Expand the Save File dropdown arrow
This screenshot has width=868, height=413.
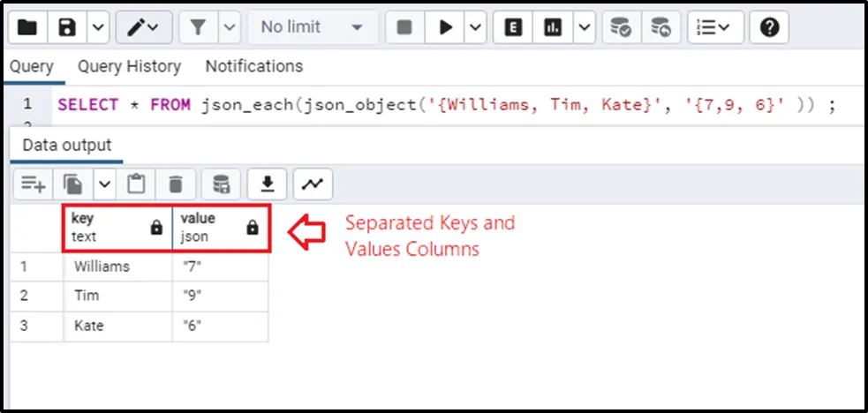tap(97, 27)
